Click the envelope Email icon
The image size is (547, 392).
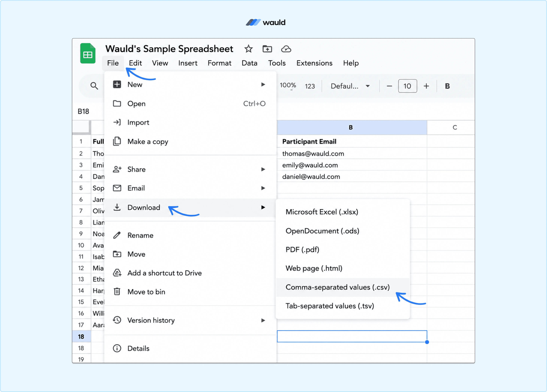tap(117, 188)
